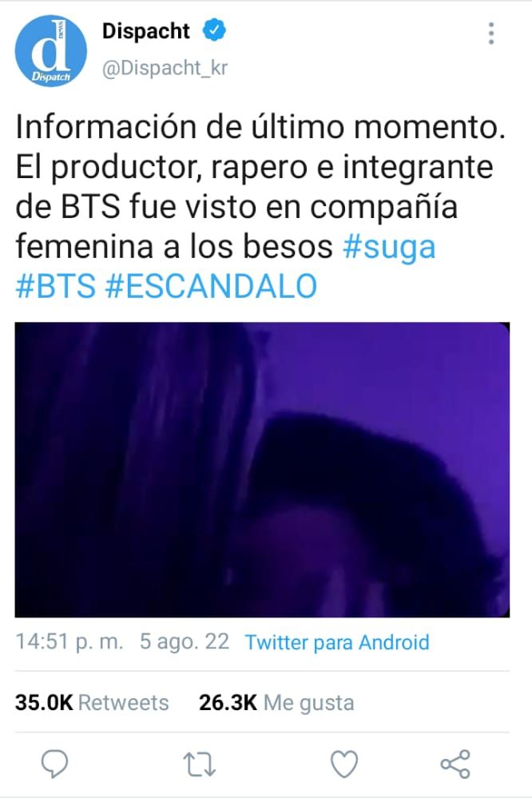Open the Dispatch profile avatar
Viewport: 532px width, 798px height.
(51, 51)
